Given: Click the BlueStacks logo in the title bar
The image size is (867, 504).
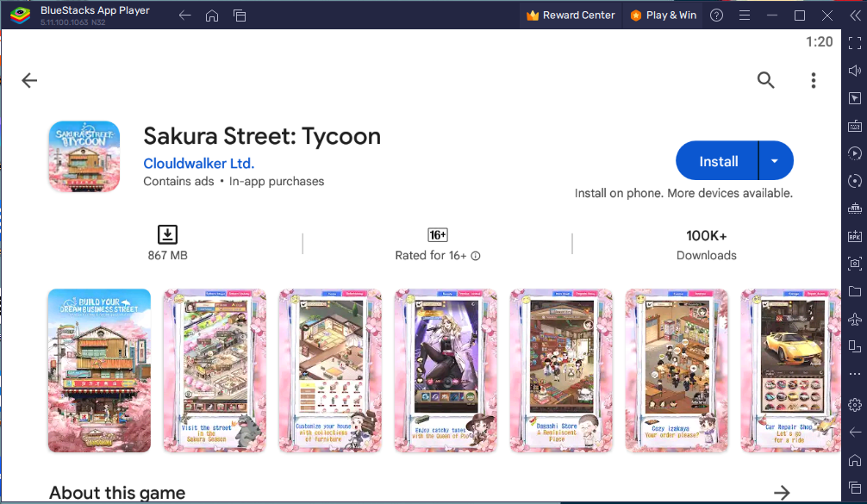Looking at the screenshot, I should (x=21, y=15).
